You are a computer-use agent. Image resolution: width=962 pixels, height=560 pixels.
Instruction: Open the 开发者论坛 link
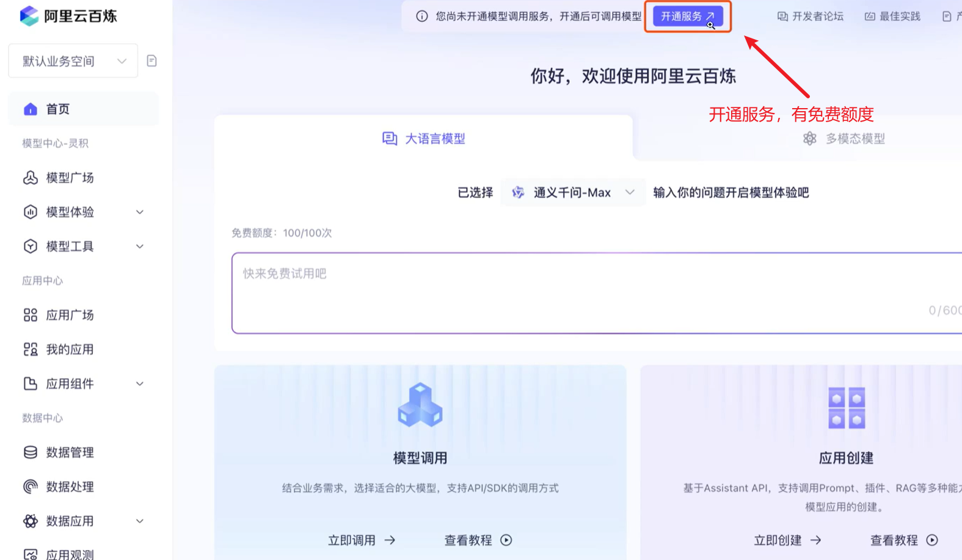(x=811, y=16)
